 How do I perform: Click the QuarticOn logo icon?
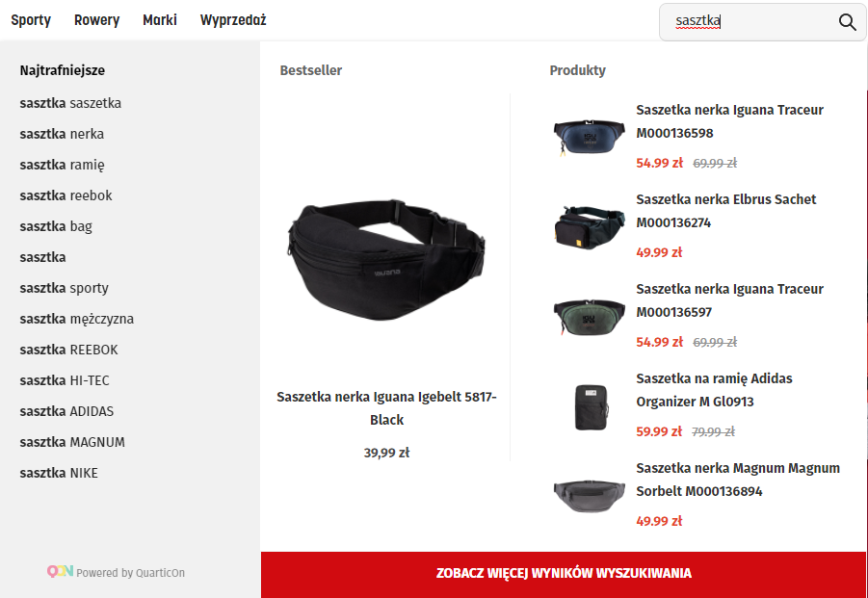click(60, 571)
